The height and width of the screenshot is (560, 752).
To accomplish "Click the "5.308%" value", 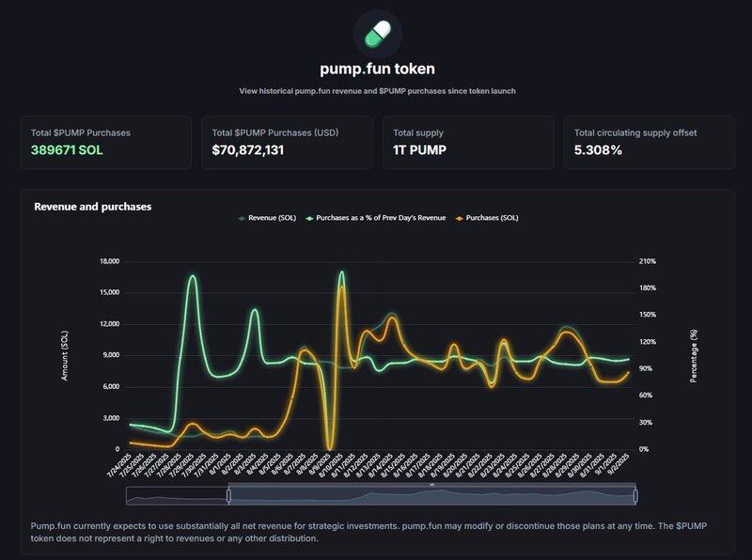I will (598, 150).
